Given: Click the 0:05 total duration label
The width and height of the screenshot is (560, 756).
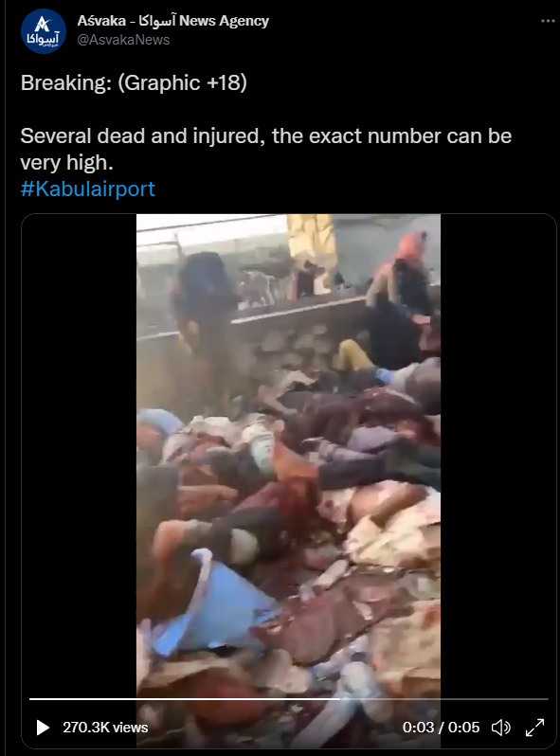Looking at the screenshot, I should tap(463, 727).
